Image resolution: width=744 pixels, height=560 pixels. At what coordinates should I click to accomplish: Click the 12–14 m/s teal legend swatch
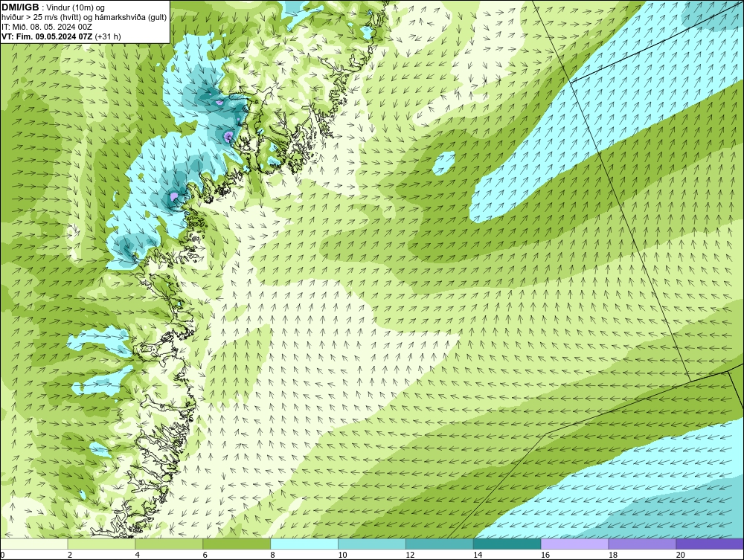[440, 544]
